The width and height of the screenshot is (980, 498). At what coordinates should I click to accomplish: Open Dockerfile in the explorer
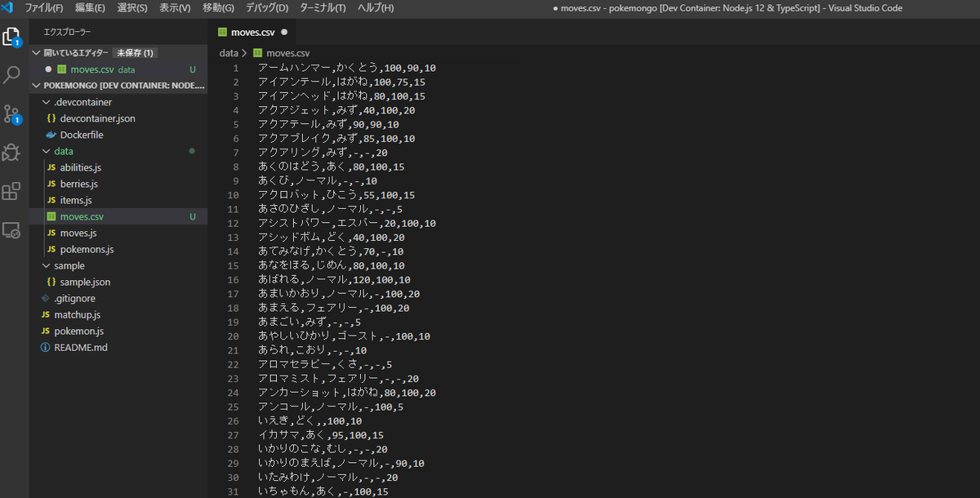118,135
